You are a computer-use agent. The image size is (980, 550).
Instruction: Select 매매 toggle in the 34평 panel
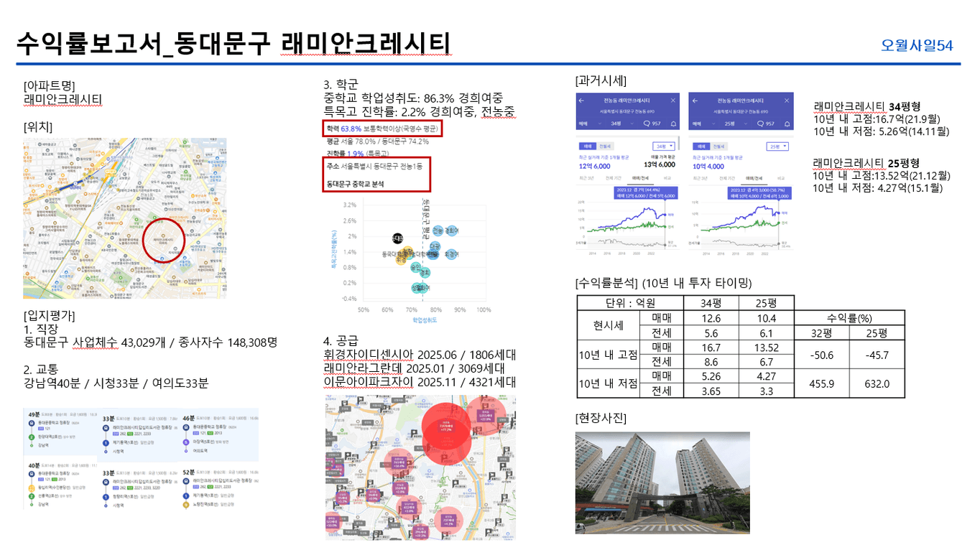(x=588, y=146)
